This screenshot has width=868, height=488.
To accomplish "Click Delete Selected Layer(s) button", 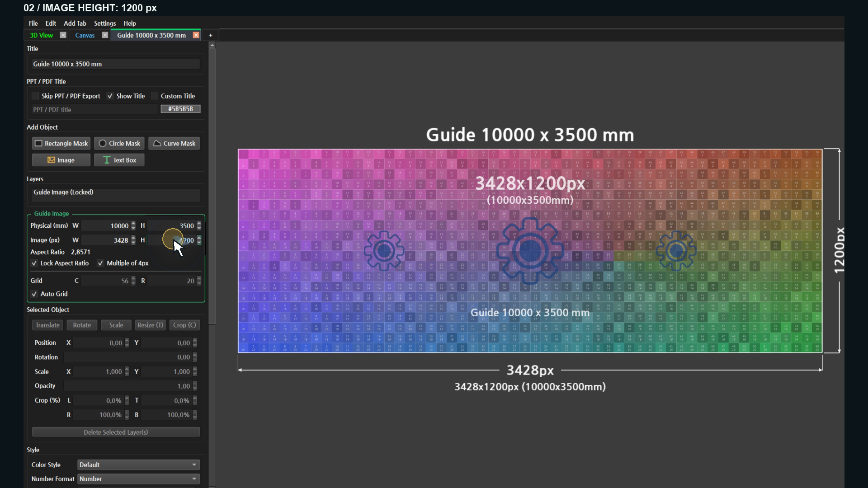I will [116, 432].
